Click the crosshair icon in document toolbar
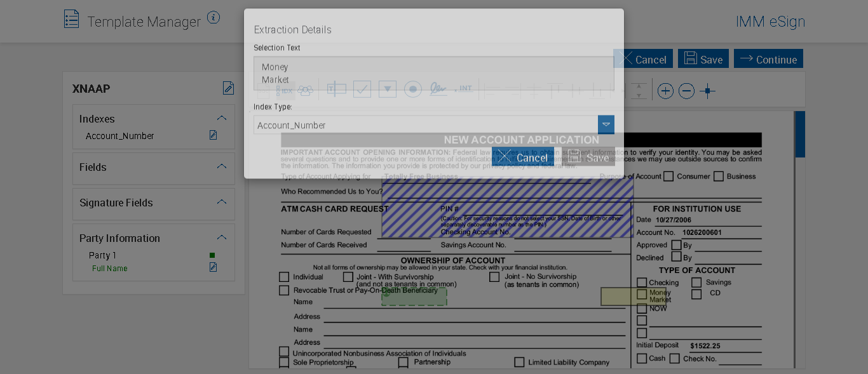Image resolution: width=868 pixels, height=374 pixels. [x=707, y=91]
